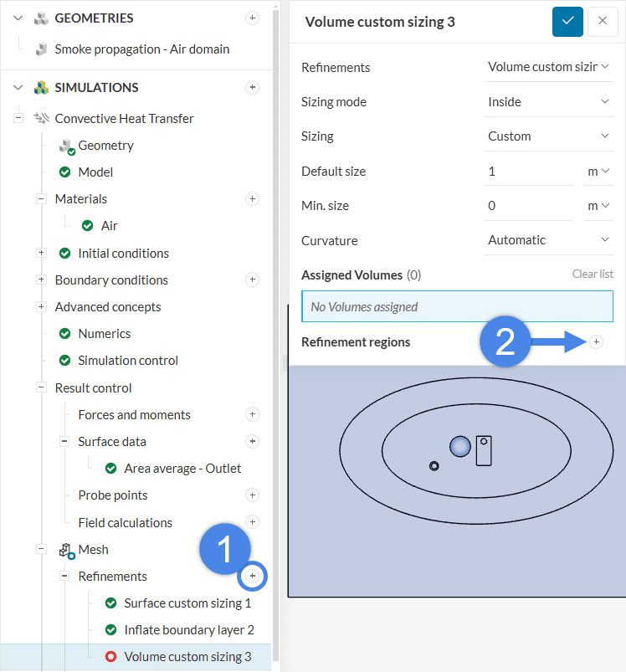Image resolution: width=626 pixels, height=672 pixels.
Task: Add a new probe point
Action: coord(252,495)
